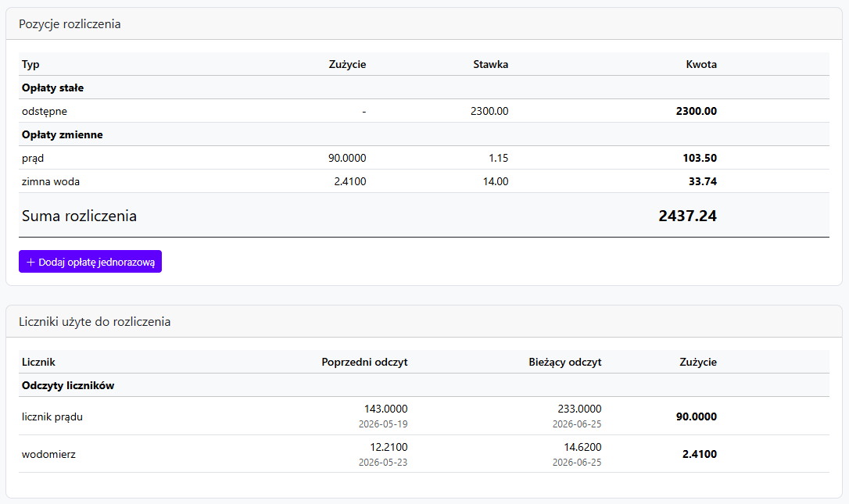Click the Stawka column header
Image resolution: width=849 pixels, height=504 pixels.
[490, 64]
